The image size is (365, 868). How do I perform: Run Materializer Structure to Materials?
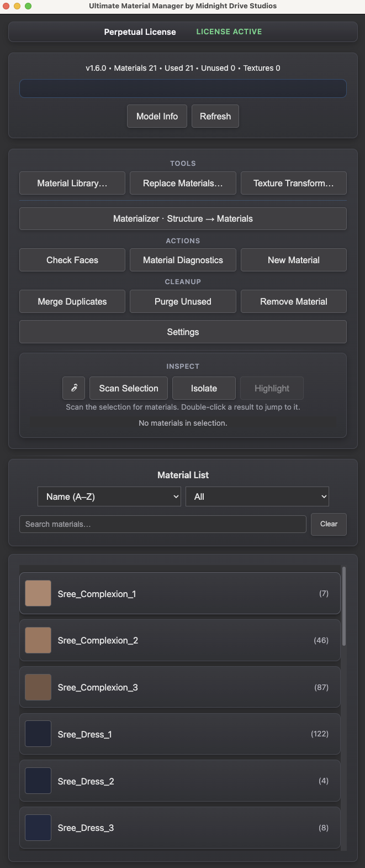[x=183, y=218]
